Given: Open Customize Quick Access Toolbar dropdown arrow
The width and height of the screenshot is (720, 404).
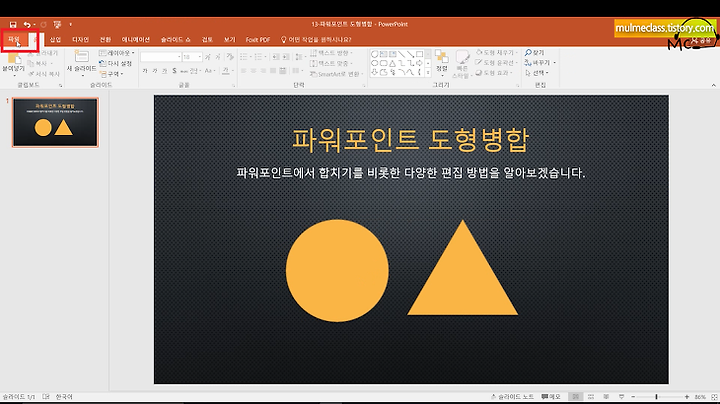Looking at the screenshot, I should coord(70,24).
